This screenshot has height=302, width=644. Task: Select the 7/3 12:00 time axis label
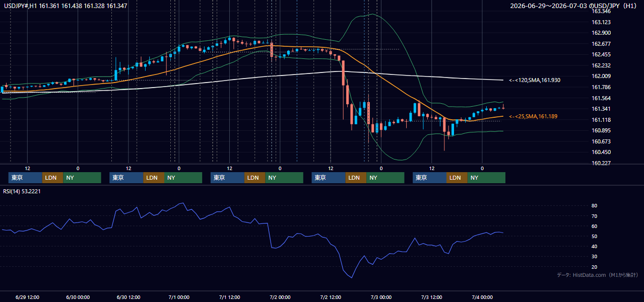tap(432, 297)
